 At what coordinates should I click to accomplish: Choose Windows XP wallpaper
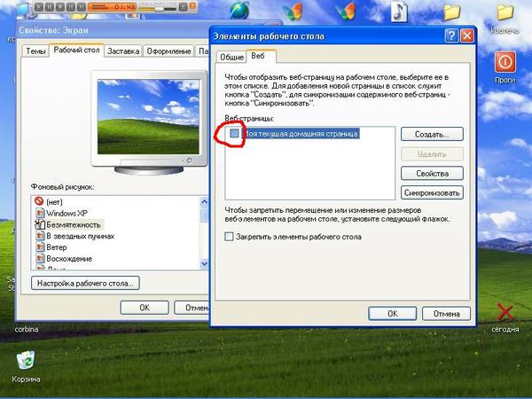pos(66,214)
